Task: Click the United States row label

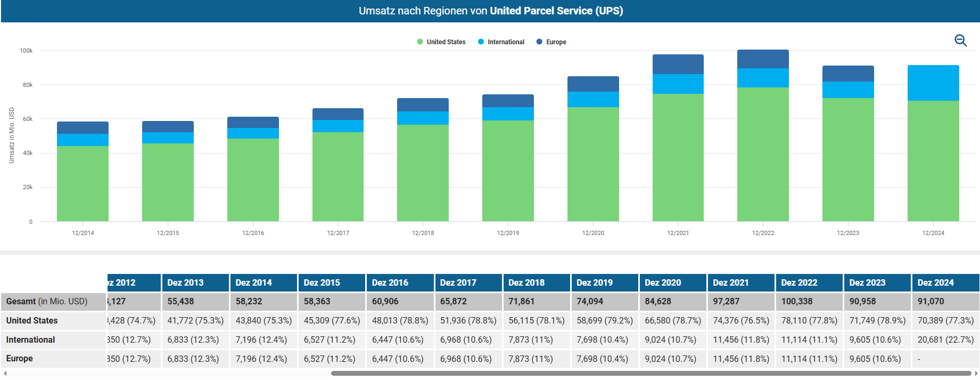Action: (x=32, y=320)
